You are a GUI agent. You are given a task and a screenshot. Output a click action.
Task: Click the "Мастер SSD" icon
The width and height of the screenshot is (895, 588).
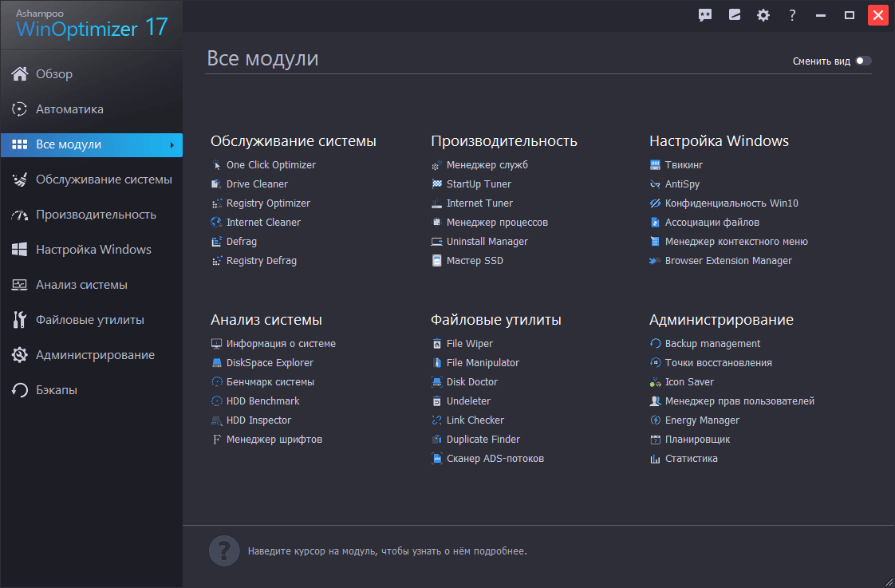[x=436, y=261]
